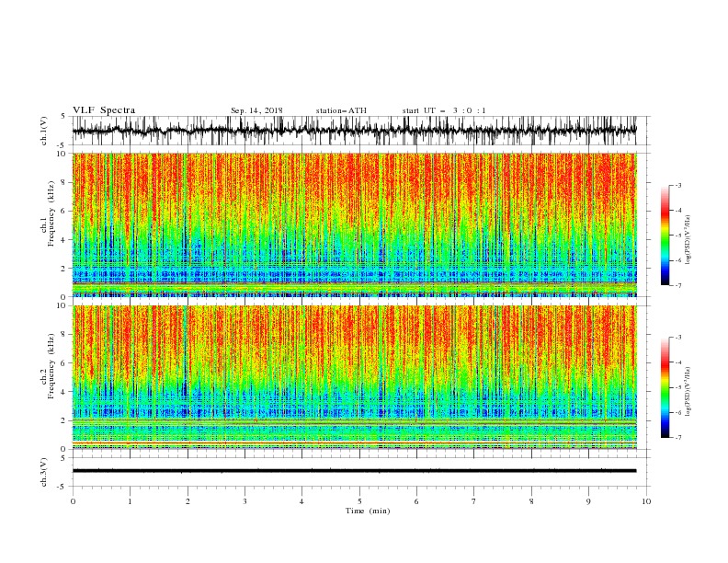Click the ch.3 flat voltage trace
Viewport: 728px width, 563px height.
[354, 471]
